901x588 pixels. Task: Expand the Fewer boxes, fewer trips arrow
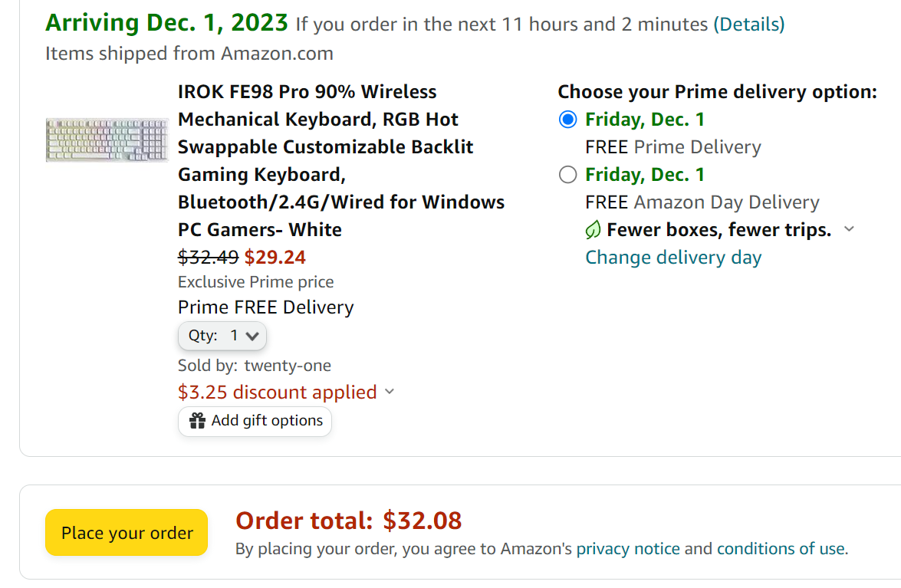point(849,229)
